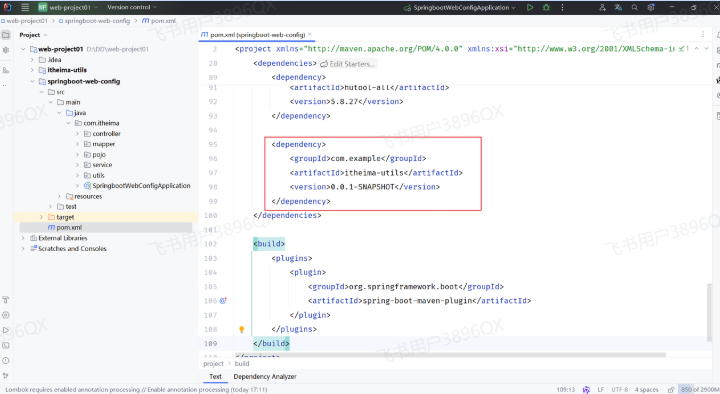Click the 'project' XML breadcrumb below editor
Screen dimensions: 720x394
pyautogui.click(x=213, y=364)
